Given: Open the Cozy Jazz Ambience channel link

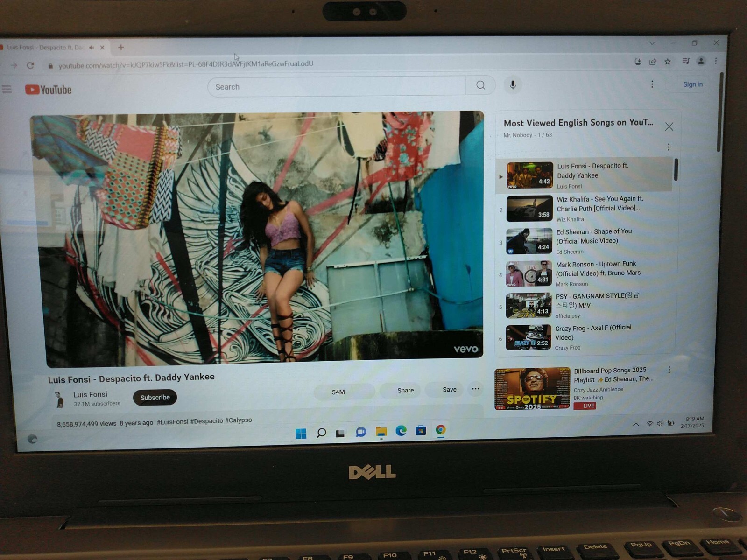Looking at the screenshot, I should tap(598, 389).
